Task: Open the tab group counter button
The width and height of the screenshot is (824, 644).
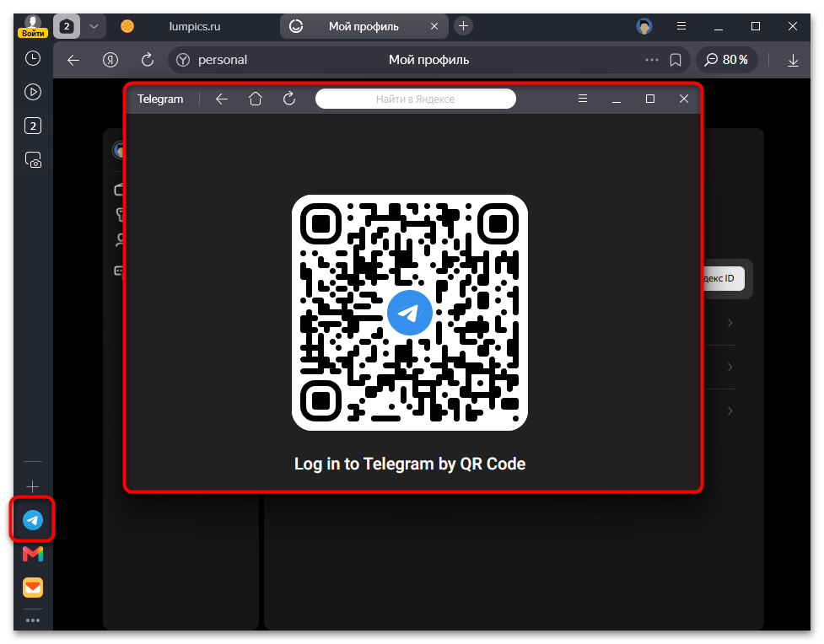Action: coord(67,26)
